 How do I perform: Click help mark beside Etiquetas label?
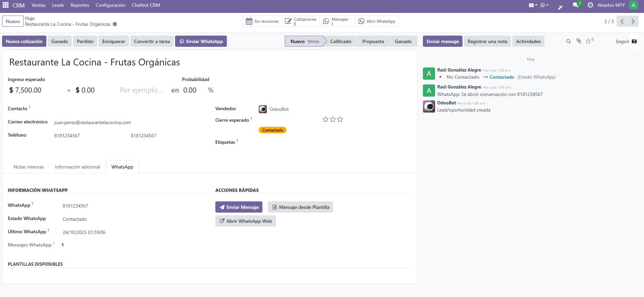pyautogui.click(x=237, y=141)
